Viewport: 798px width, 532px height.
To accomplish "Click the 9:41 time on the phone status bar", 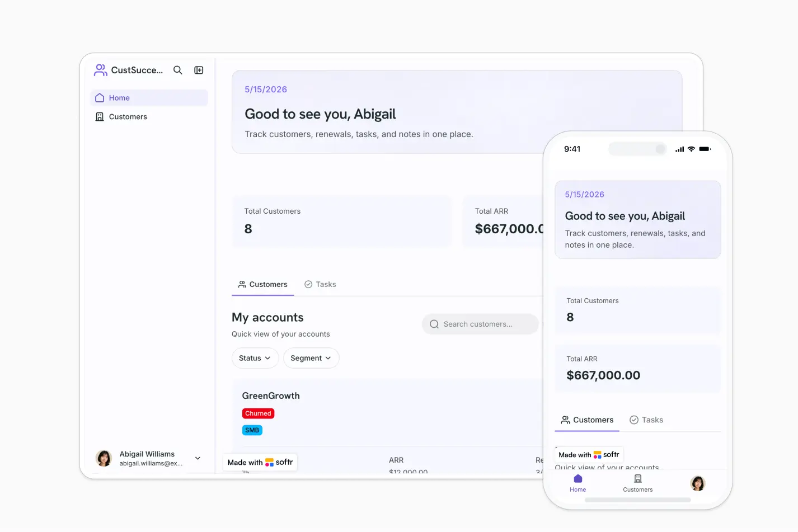I will coord(572,149).
